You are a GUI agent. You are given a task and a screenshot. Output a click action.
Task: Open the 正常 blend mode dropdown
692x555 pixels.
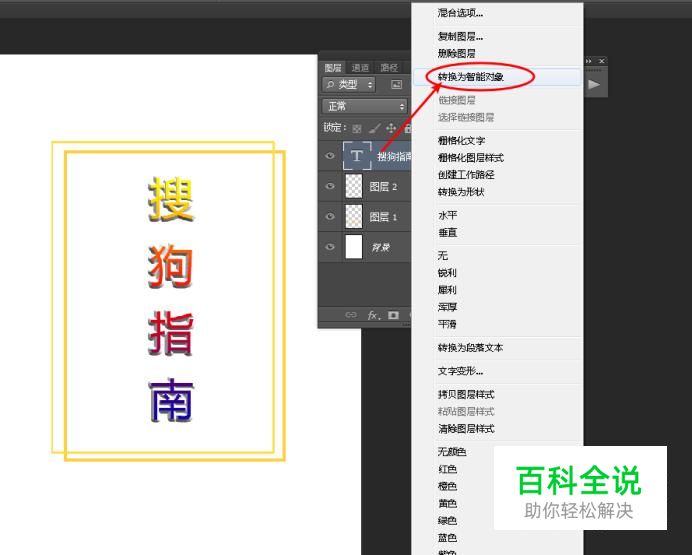[x=365, y=106]
